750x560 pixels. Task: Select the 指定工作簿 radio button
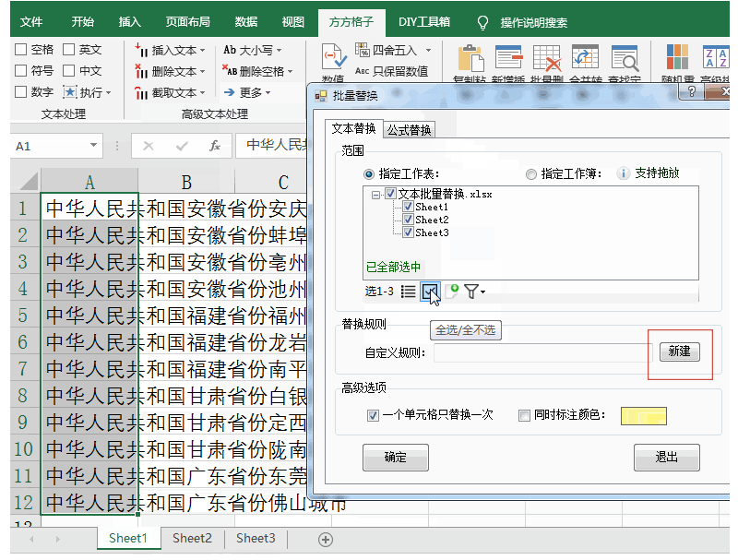coord(530,173)
